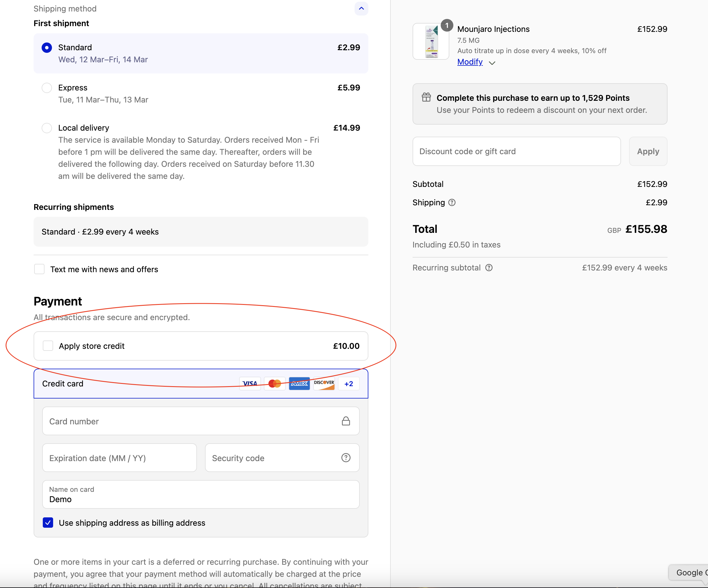Click the Shipping help question mark icon
The width and height of the screenshot is (708, 588).
(x=452, y=202)
